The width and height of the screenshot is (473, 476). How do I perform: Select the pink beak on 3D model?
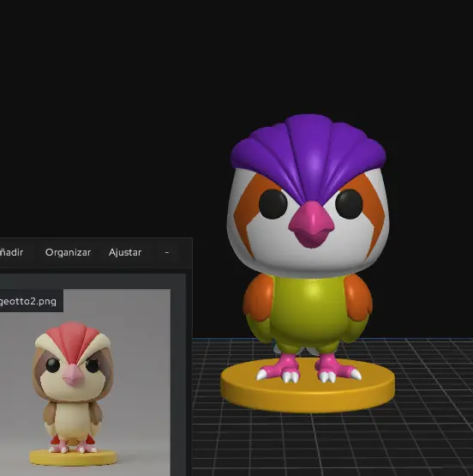coord(311,225)
